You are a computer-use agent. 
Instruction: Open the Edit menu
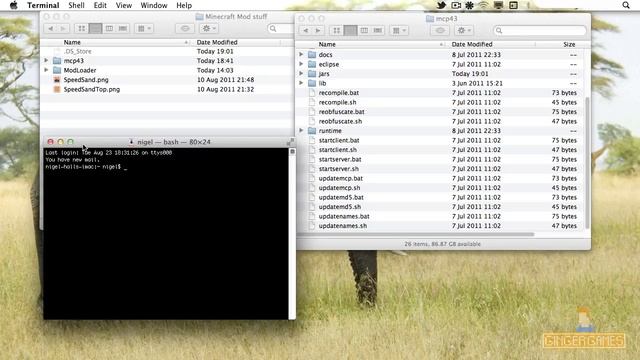(100, 5)
